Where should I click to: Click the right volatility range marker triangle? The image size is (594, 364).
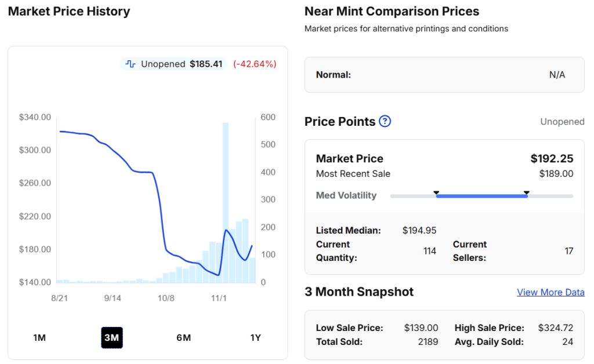[x=527, y=192]
